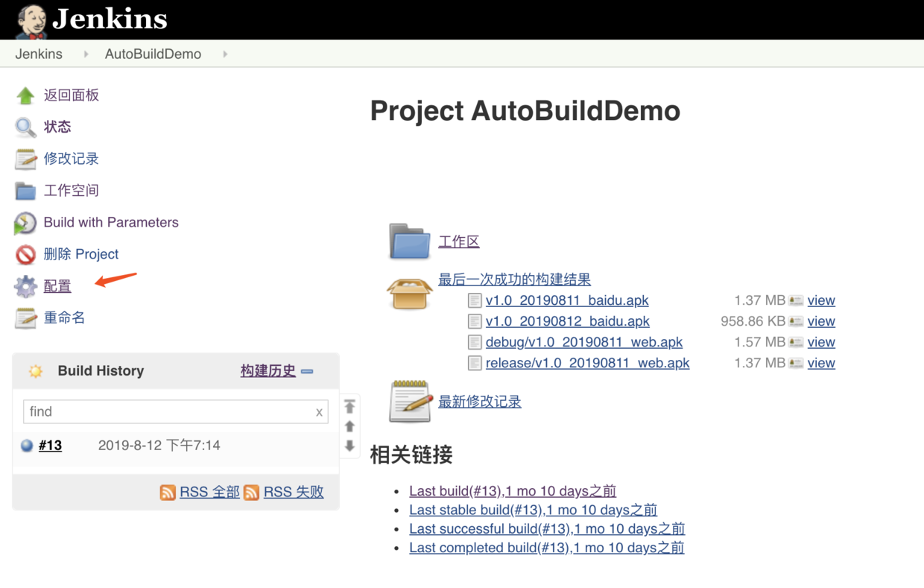This screenshot has height=588, width=924.
Task: Click the fingerprint icon beside the 958.86 KB apk
Action: click(796, 321)
